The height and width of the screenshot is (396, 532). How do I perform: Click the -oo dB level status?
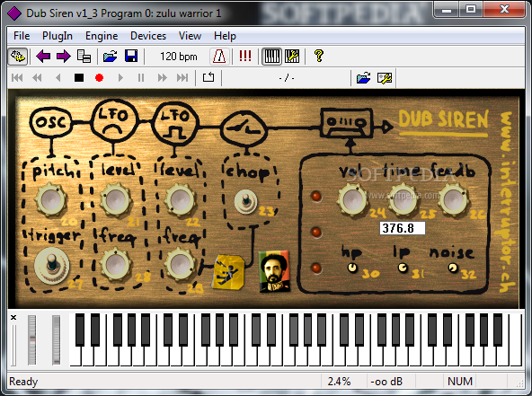pyautogui.click(x=386, y=382)
